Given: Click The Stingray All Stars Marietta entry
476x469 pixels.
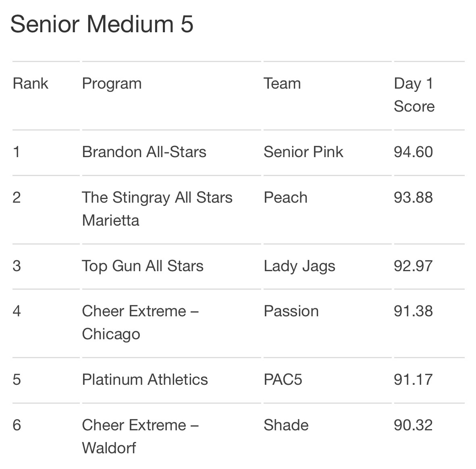Looking at the screenshot, I should pyautogui.click(x=157, y=209).
